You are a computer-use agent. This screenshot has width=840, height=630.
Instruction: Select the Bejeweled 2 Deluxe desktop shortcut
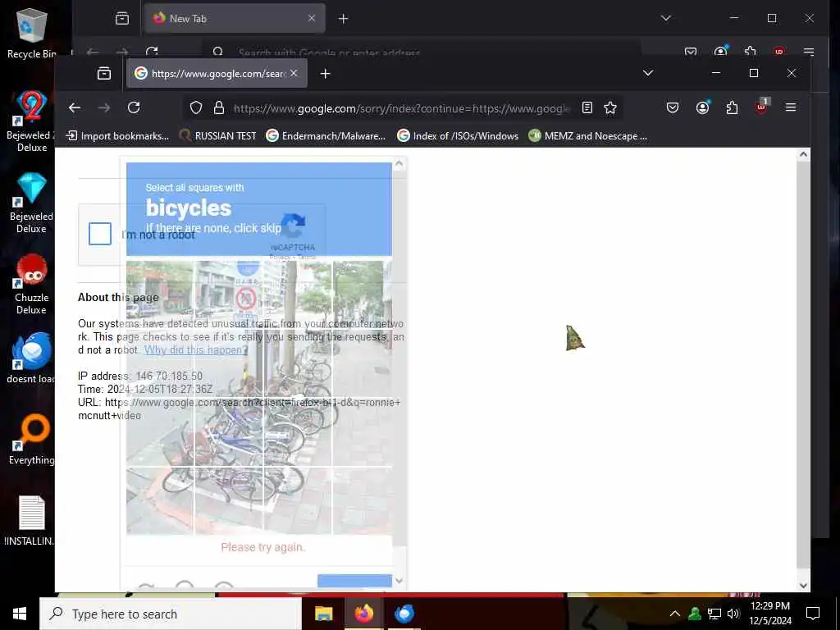click(x=32, y=121)
